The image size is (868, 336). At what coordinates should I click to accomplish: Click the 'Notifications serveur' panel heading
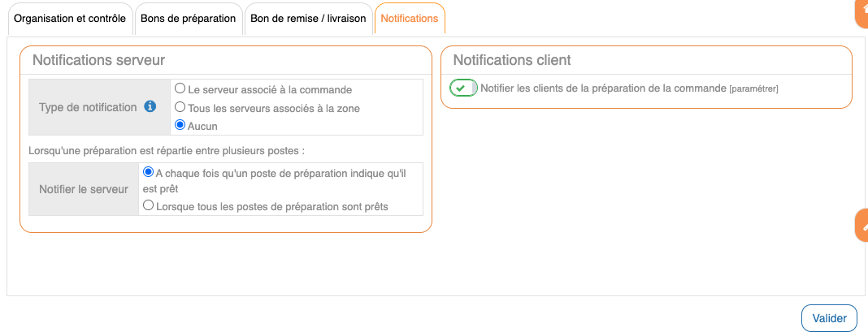(x=98, y=60)
